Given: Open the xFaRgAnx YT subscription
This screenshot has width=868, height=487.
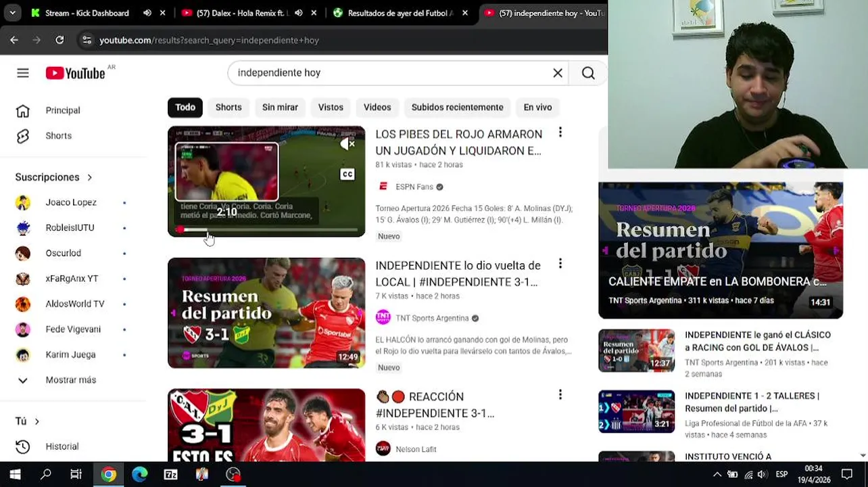Looking at the screenshot, I should click(x=73, y=279).
